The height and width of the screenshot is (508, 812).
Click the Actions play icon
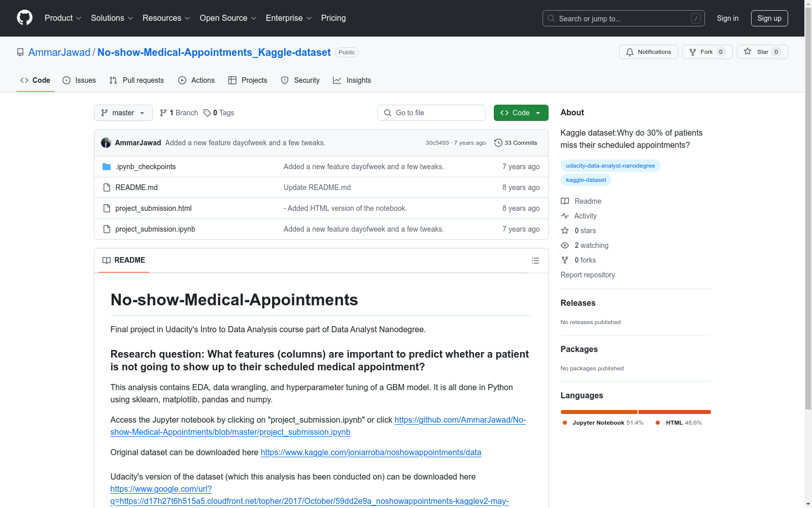click(182, 80)
